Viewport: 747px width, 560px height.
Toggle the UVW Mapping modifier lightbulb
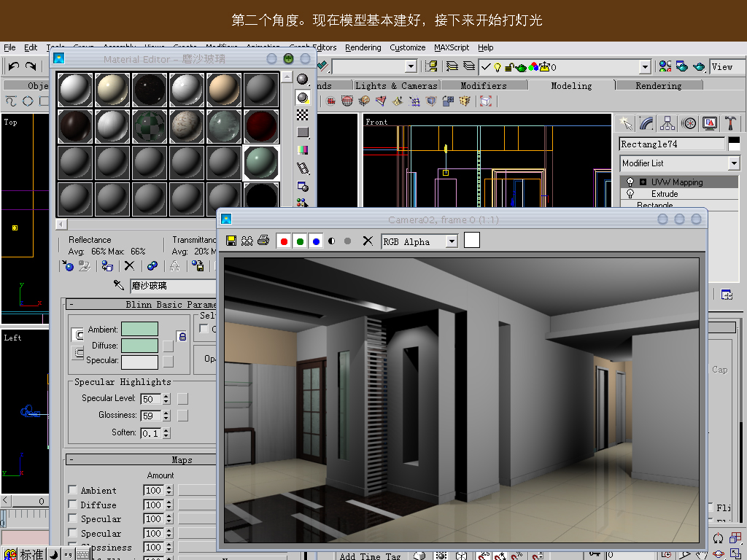(x=630, y=182)
